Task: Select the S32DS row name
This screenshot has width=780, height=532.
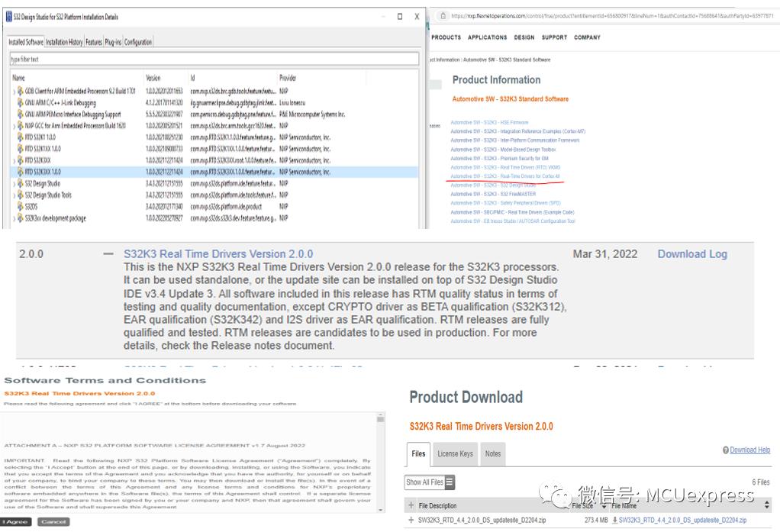Action: [31, 207]
